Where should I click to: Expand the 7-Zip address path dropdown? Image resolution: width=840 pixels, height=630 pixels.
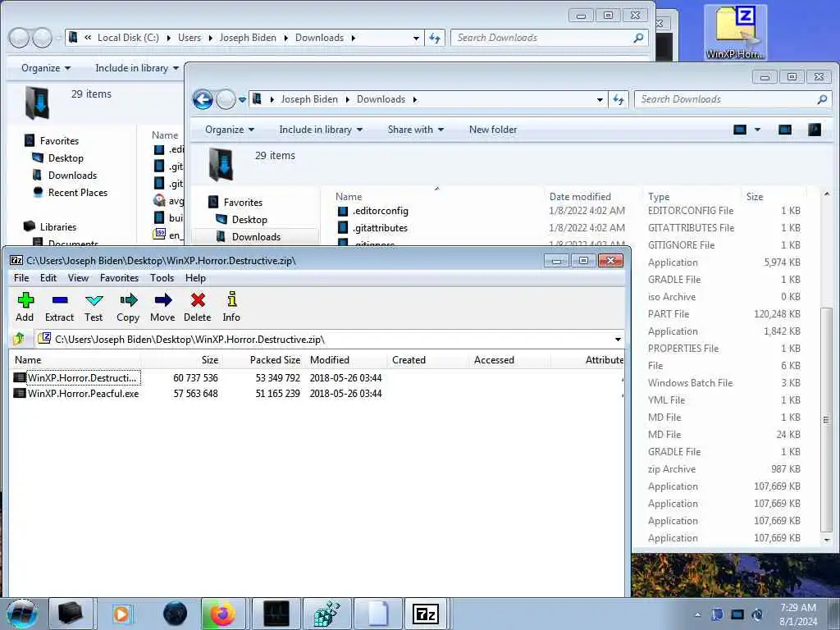[618, 339]
